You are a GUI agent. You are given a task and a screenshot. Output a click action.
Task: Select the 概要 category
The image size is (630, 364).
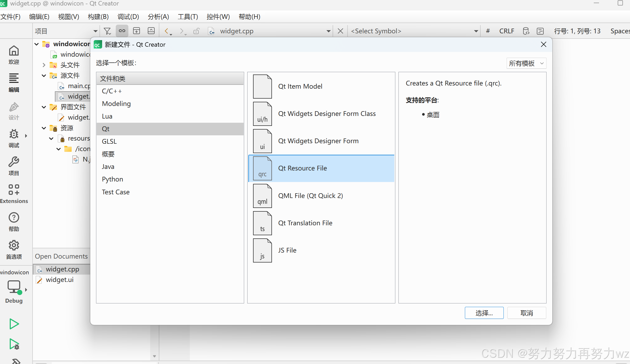pos(170,154)
